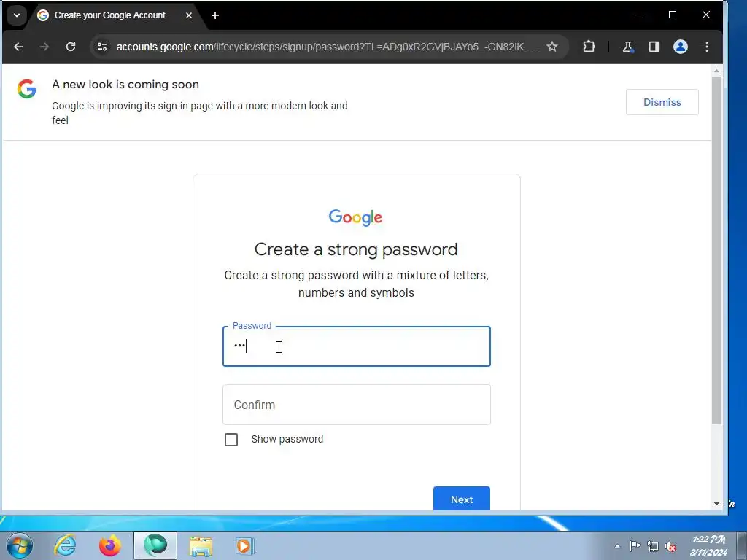The width and height of the screenshot is (747, 560).
Task: Dismiss the new look banner
Action: [x=662, y=102]
